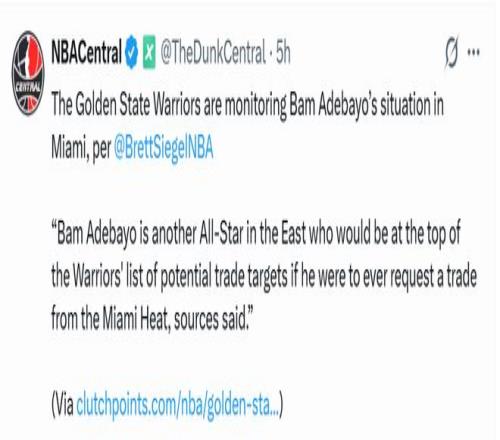Click the 'Miami, per' text
500x440 pixels.
[81, 148]
